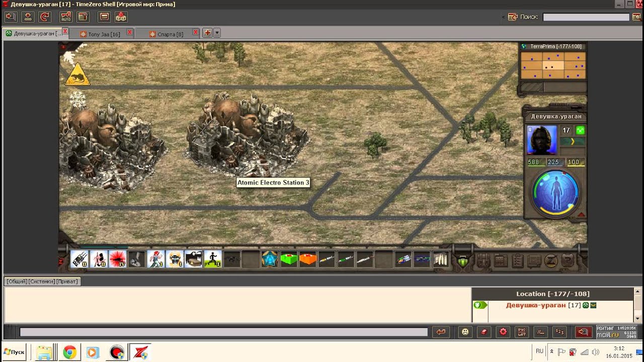Click the Девушка-ураган character portrait
The width and height of the screenshot is (644, 362).
click(x=542, y=139)
